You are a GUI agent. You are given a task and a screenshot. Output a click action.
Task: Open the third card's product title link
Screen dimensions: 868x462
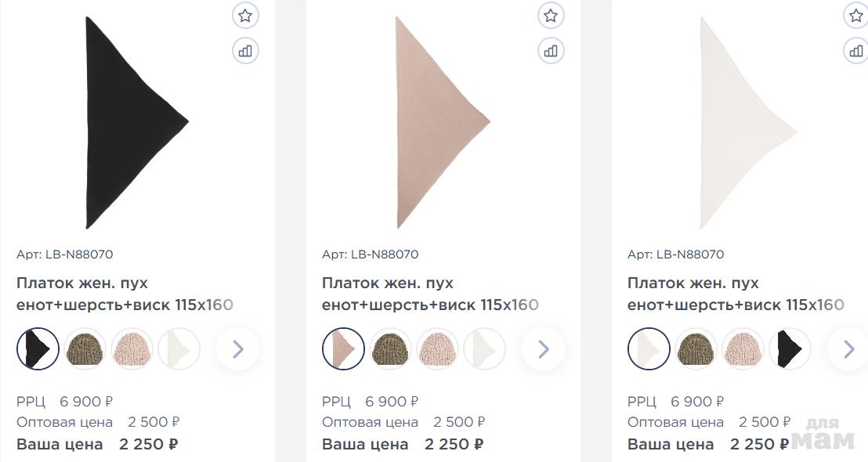pos(736,294)
